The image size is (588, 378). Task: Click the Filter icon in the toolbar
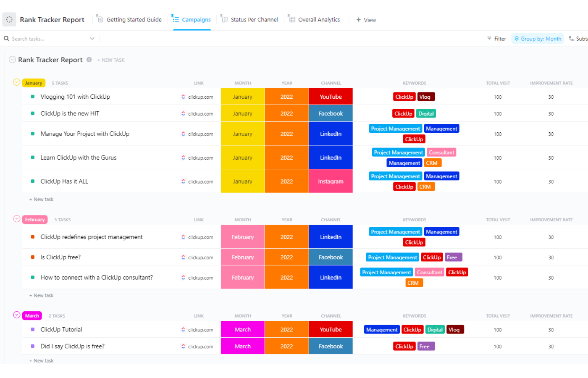point(489,39)
